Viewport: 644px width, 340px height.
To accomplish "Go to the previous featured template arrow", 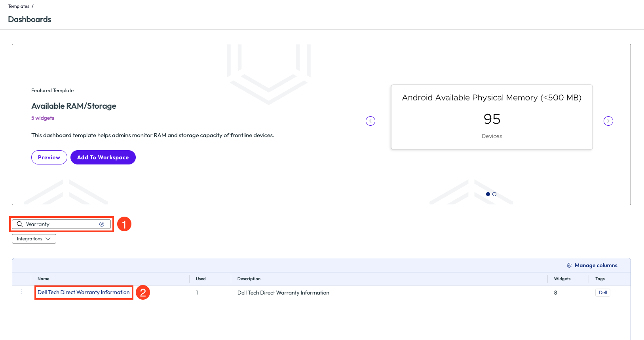I will 370,121.
